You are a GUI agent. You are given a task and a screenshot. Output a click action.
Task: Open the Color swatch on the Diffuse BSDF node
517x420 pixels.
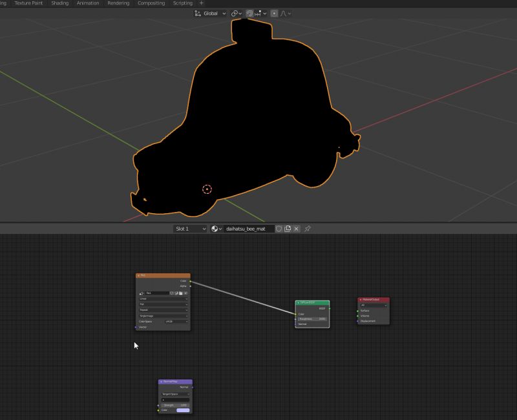(x=311, y=314)
